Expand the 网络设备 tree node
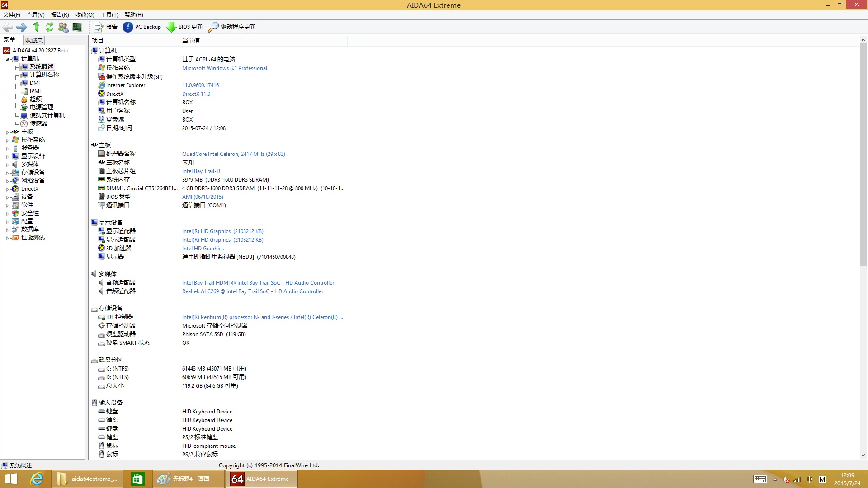 7,181
